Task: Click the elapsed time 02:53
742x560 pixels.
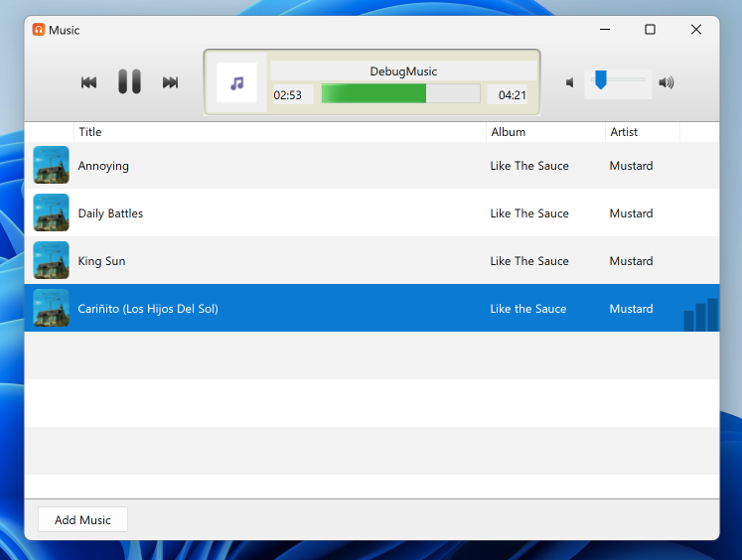Action: coord(288,95)
